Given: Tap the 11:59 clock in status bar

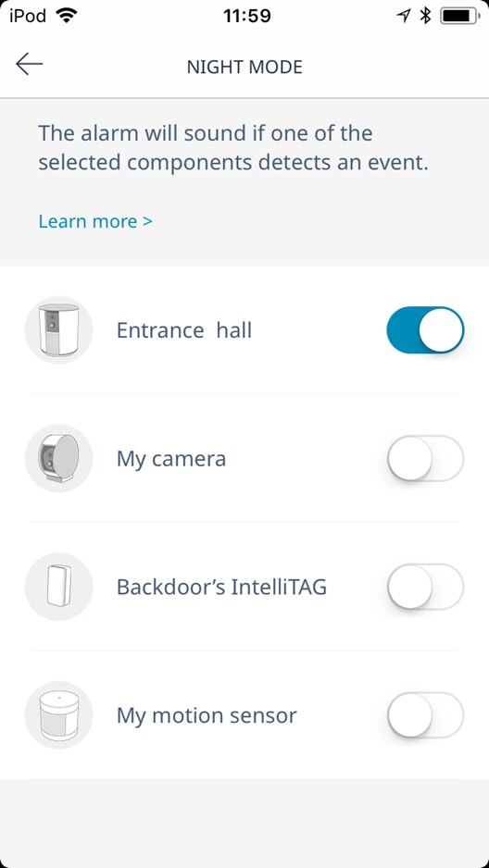Looking at the screenshot, I should pyautogui.click(x=247, y=16).
